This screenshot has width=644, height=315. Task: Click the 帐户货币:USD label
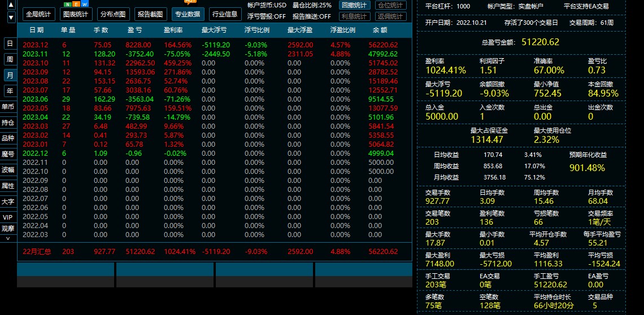pos(267,5)
